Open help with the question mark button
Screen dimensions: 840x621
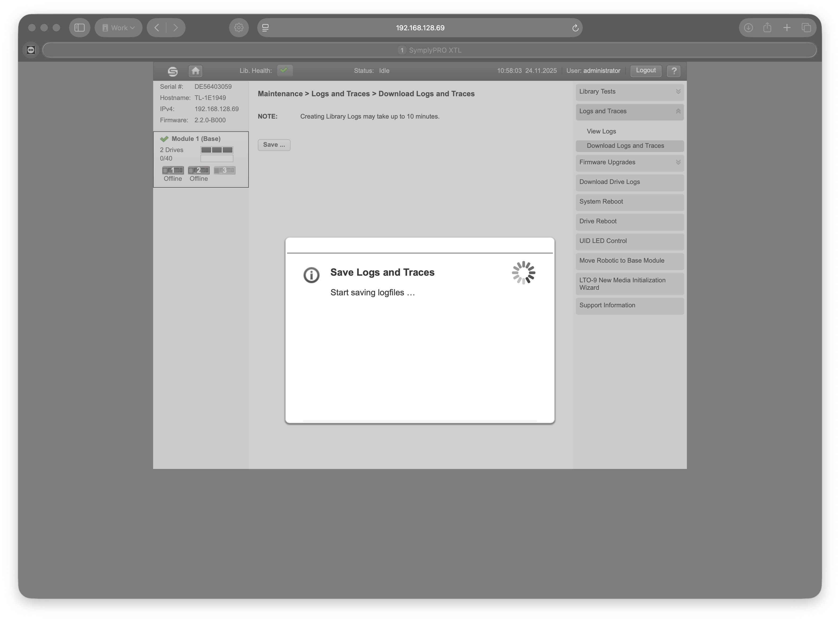coord(674,71)
